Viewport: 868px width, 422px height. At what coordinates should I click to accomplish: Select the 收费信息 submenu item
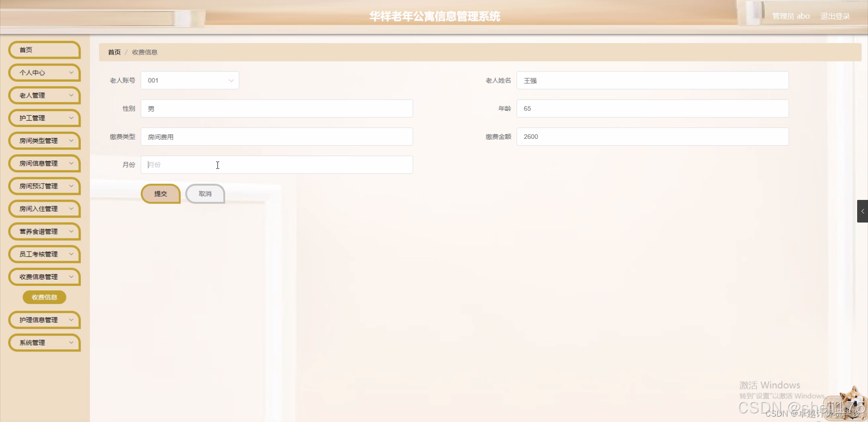click(x=44, y=297)
